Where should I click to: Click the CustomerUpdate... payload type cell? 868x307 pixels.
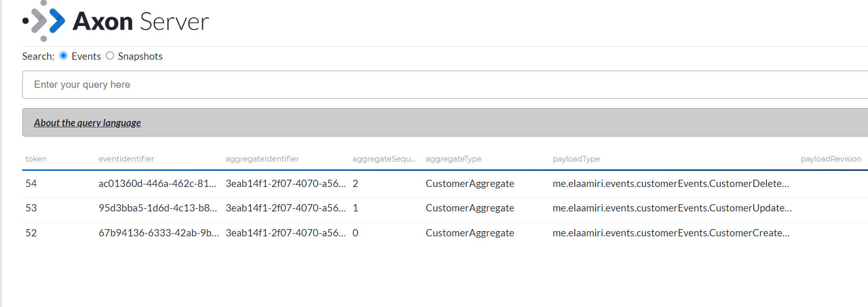pyautogui.click(x=672, y=208)
